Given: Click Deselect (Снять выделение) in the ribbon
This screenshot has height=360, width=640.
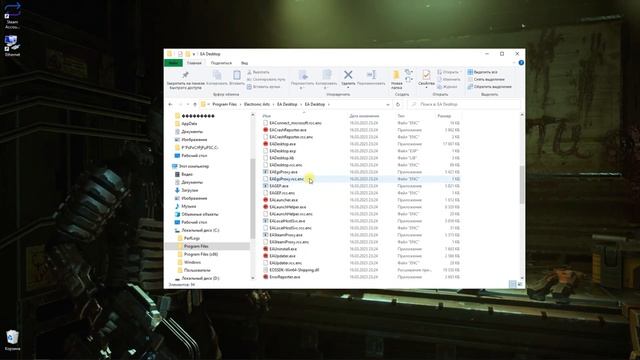Looking at the screenshot, I should point(486,80).
